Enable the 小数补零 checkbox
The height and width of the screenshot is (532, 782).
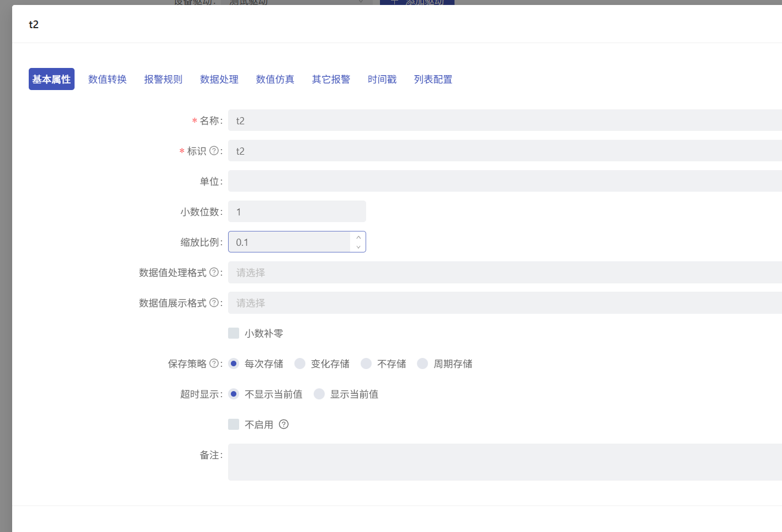point(234,333)
